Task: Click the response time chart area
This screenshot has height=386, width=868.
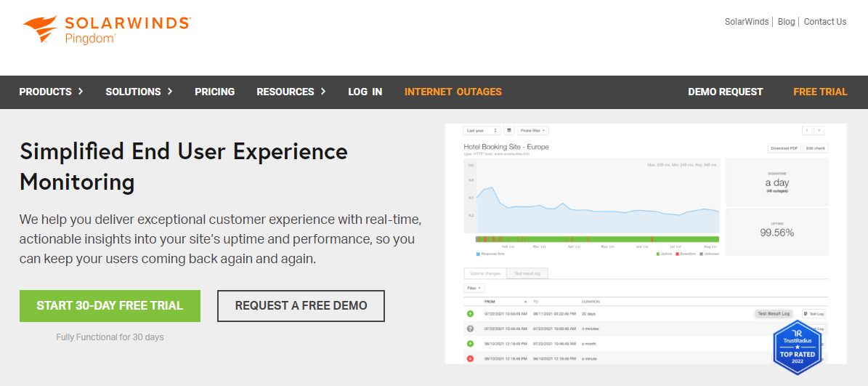Action: pos(592,196)
